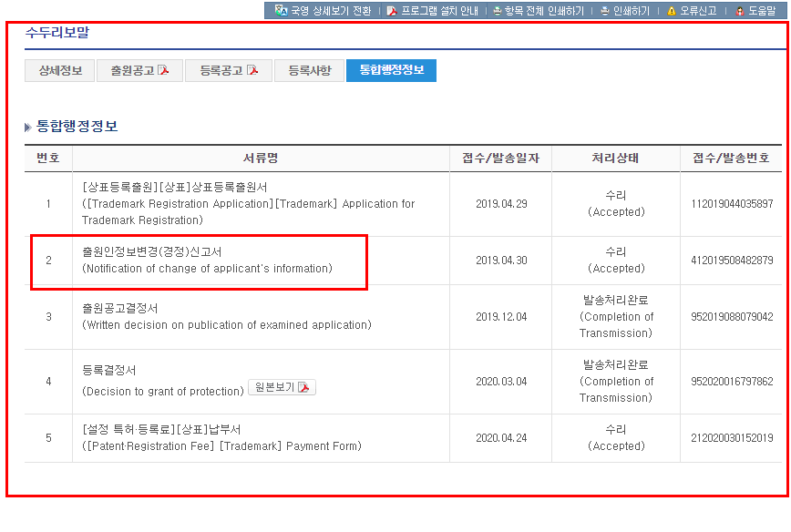The width and height of the screenshot is (791, 532).
Task: Open the 출원공고 tab
Action: (139, 70)
